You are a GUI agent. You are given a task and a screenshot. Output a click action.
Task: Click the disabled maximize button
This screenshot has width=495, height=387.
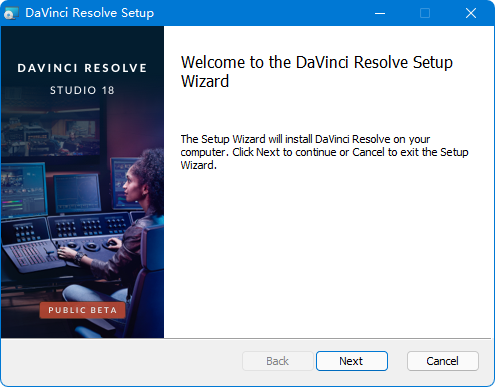tap(425, 13)
